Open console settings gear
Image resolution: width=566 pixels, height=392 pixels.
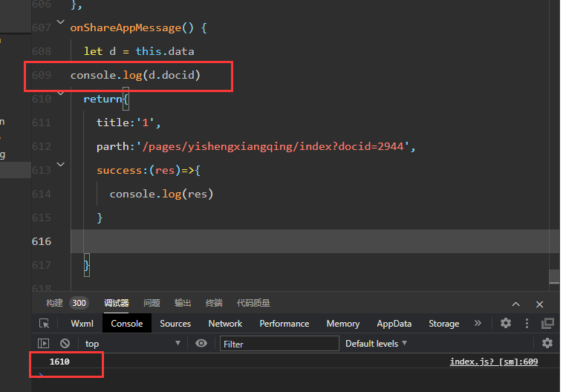pyautogui.click(x=547, y=343)
